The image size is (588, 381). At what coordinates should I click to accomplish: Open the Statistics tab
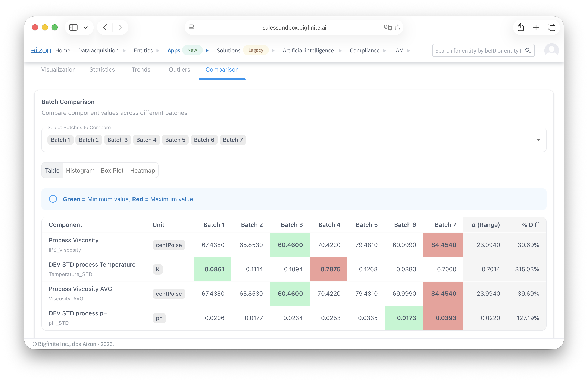point(102,69)
